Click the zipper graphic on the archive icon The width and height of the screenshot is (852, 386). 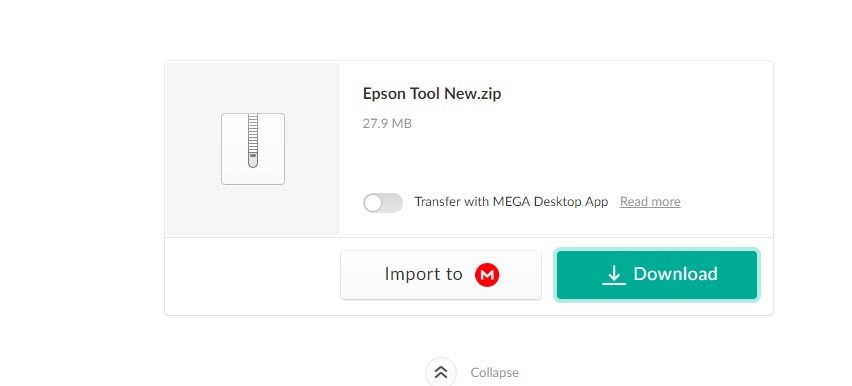tap(253, 140)
